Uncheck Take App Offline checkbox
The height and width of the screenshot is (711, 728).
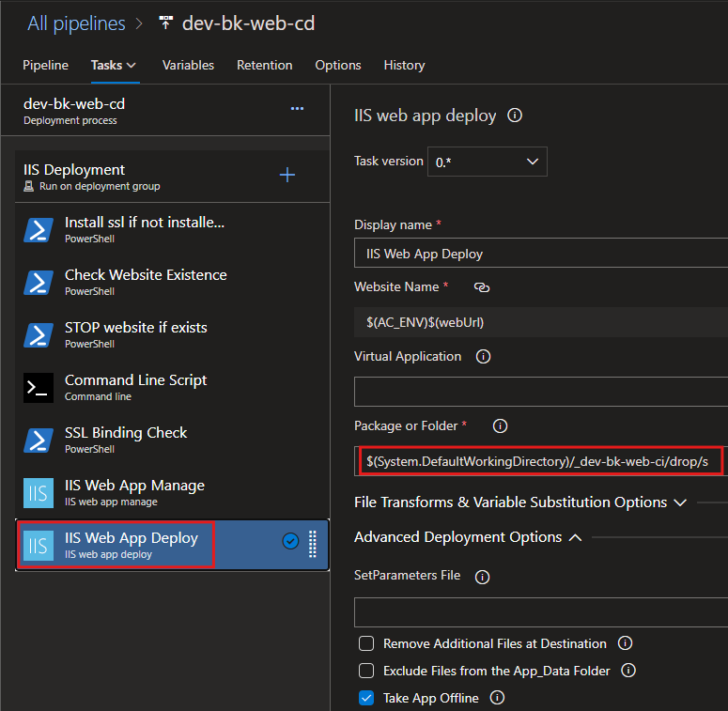[366, 698]
